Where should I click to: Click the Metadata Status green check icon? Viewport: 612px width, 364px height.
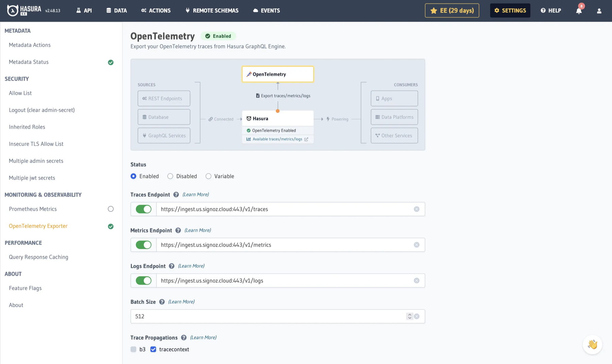coord(111,62)
